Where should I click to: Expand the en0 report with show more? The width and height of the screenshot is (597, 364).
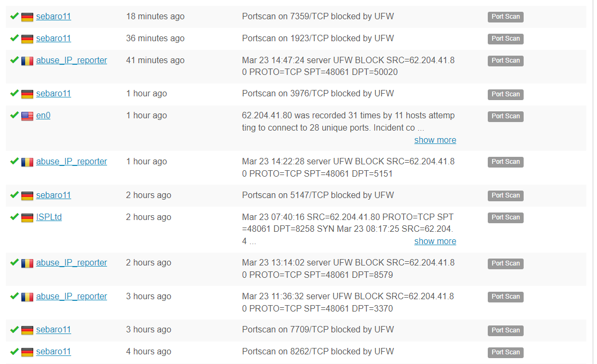point(435,140)
